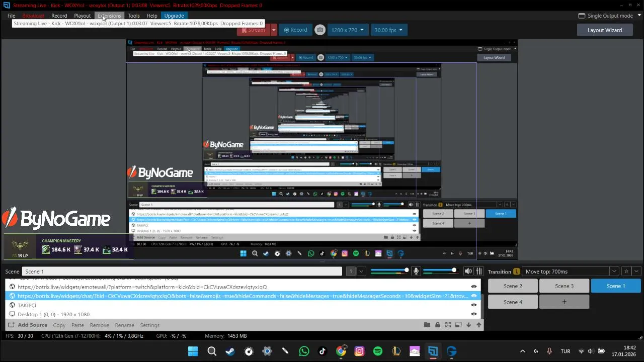Click Copy in sources toolbar

click(x=59, y=325)
